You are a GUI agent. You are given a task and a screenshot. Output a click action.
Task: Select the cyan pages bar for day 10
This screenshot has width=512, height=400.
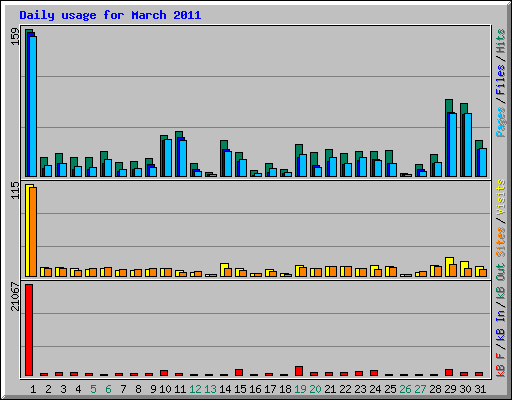tap(168, 158)
